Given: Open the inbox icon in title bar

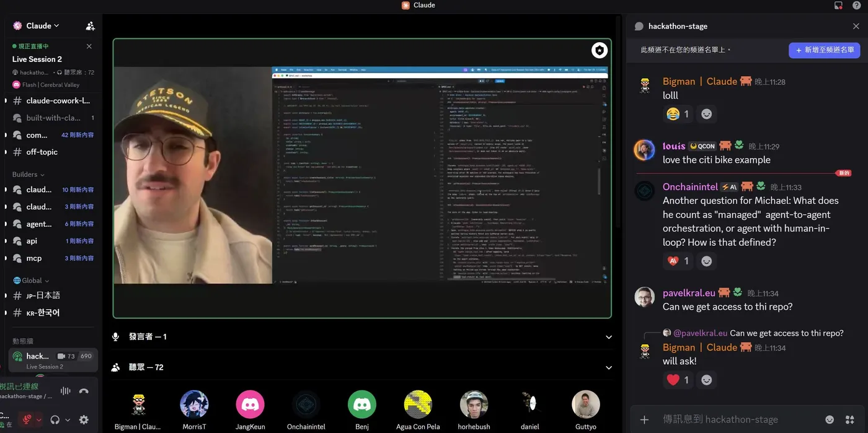Looking at the screenshot, I should point(838,5).
